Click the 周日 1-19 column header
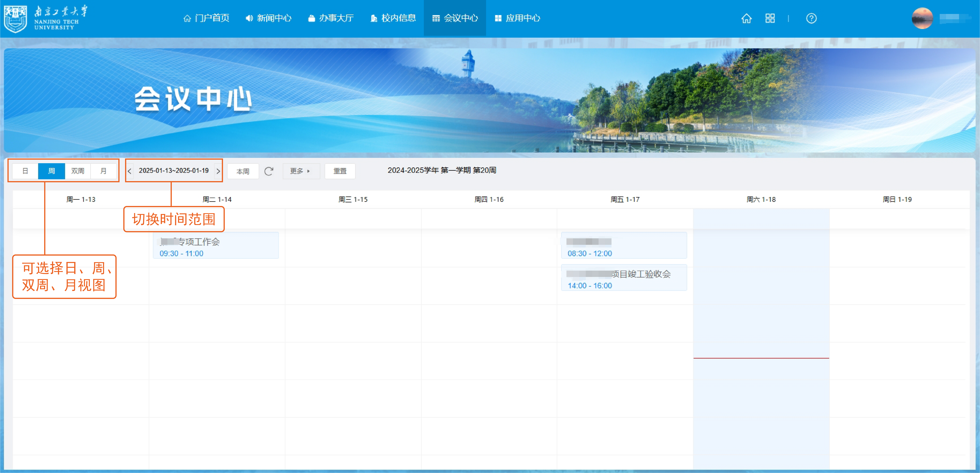 (x=897, y=200)
